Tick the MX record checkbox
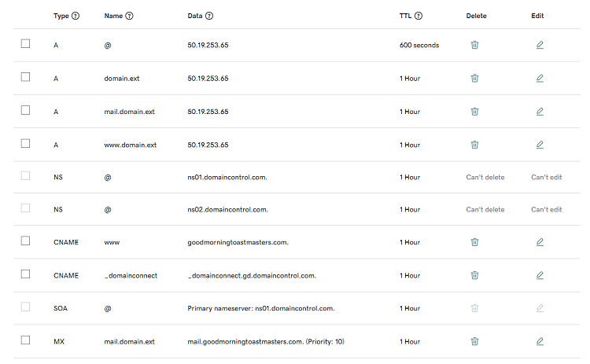 [x=25, y=340]
